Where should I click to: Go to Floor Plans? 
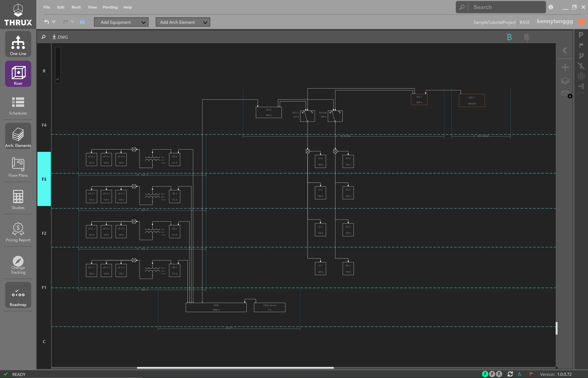tap(18, 168)
